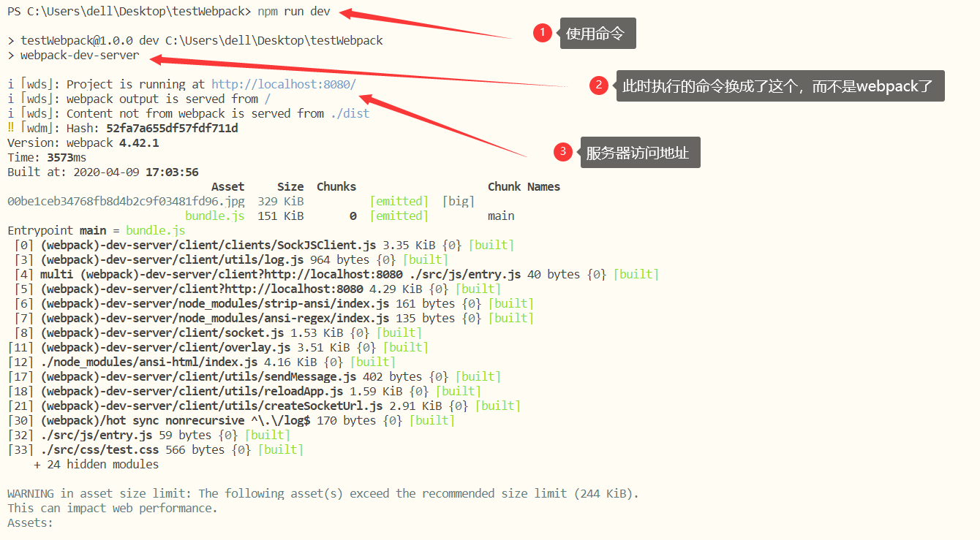
Task: Select the strip-ansi/index.js module row
Action: click(274, 303)
